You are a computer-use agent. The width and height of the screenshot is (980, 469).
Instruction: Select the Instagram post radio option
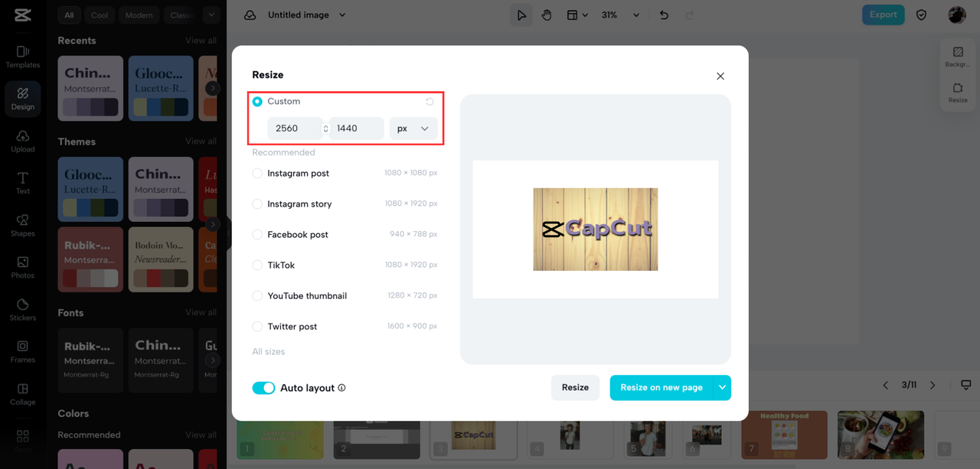tap(257, 173)
